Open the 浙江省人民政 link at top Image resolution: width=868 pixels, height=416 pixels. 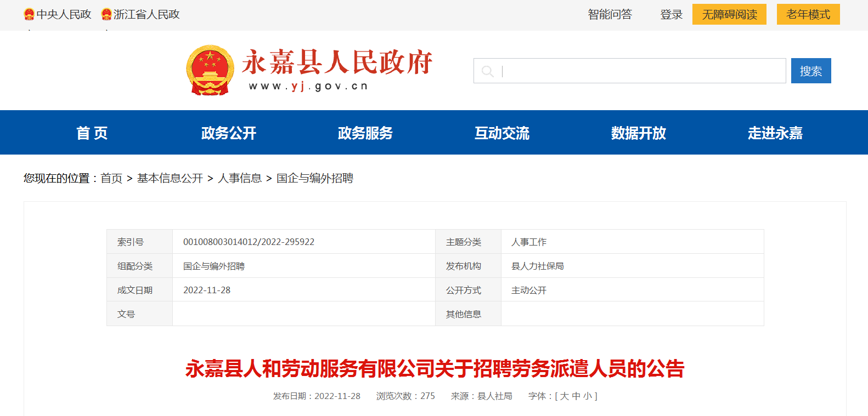coord(146,14)
